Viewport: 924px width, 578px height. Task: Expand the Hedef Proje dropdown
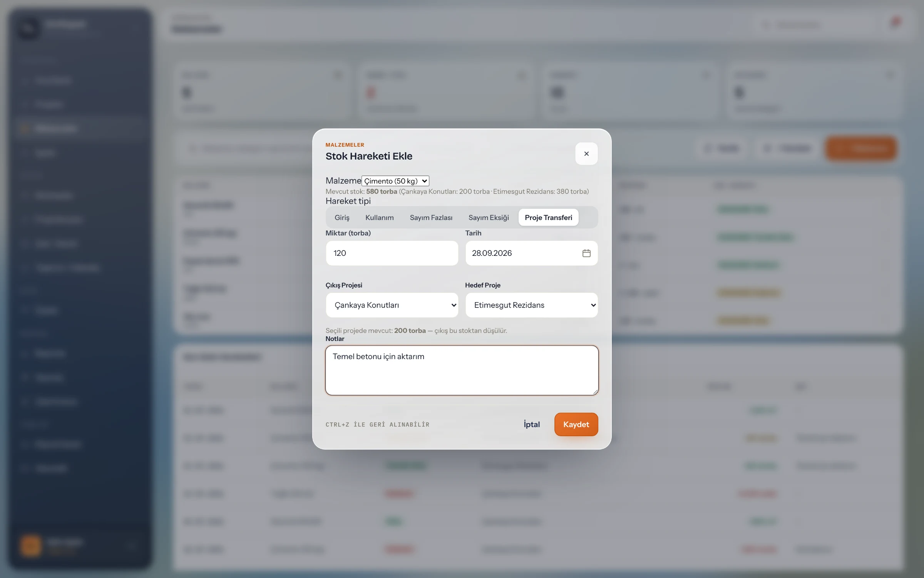pyautogui.click(x=531, y=305)
